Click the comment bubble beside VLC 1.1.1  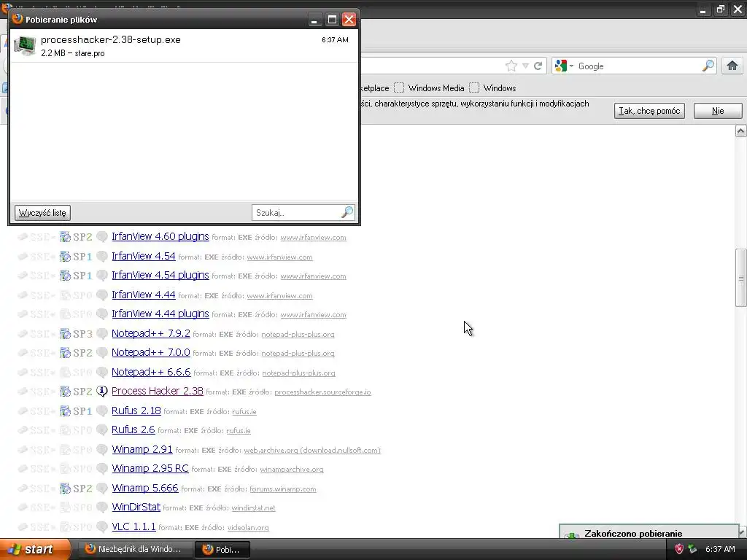(102, 527)
